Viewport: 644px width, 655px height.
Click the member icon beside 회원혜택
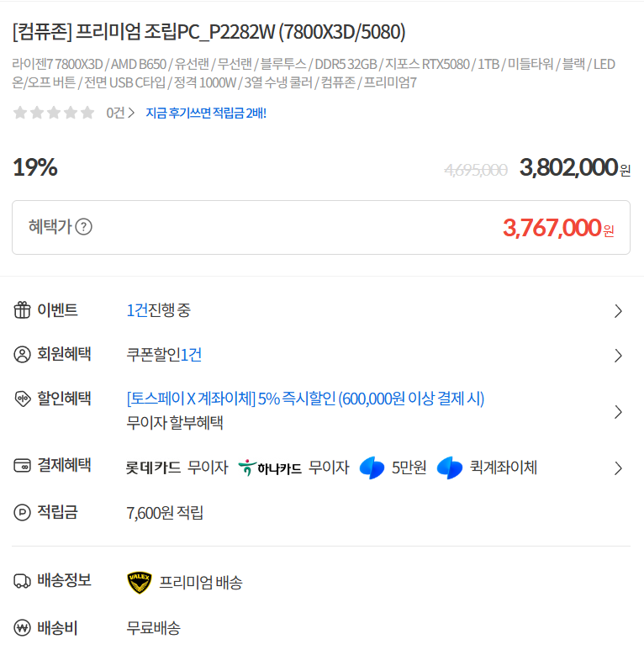click(x=22, y=355)
